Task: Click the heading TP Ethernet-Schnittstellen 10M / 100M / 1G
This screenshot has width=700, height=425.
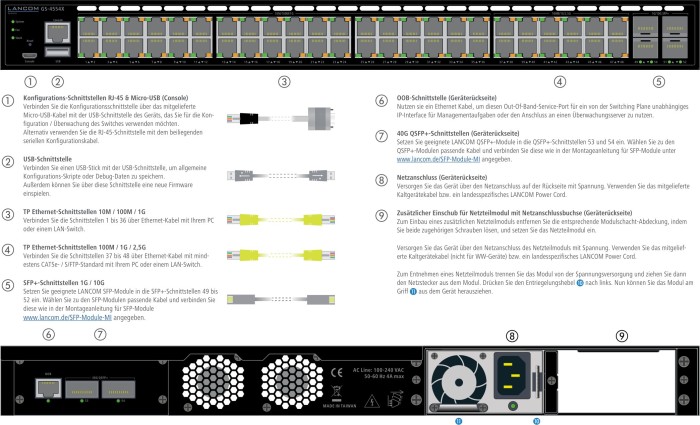Action: pyautogui.click(x=84, y=212)
